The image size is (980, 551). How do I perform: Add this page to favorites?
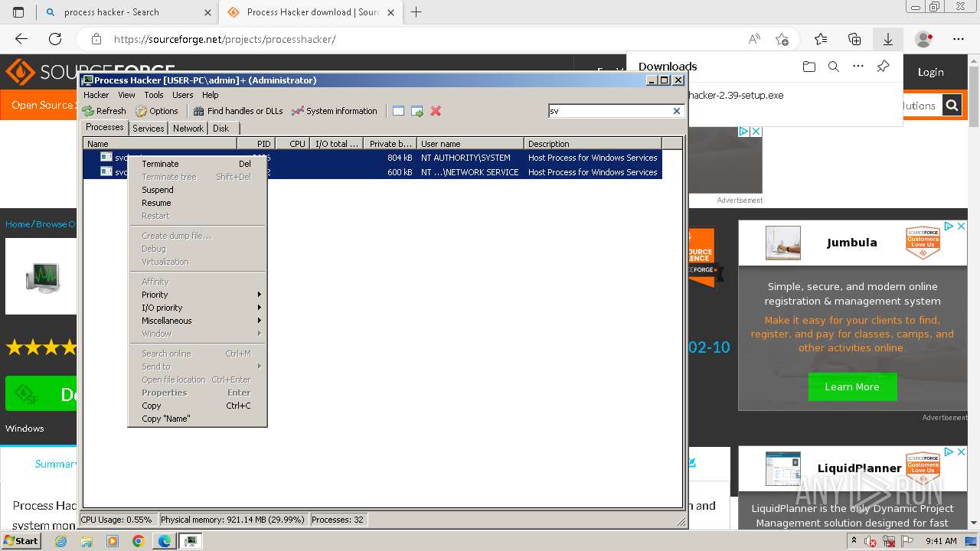[782, 39]
